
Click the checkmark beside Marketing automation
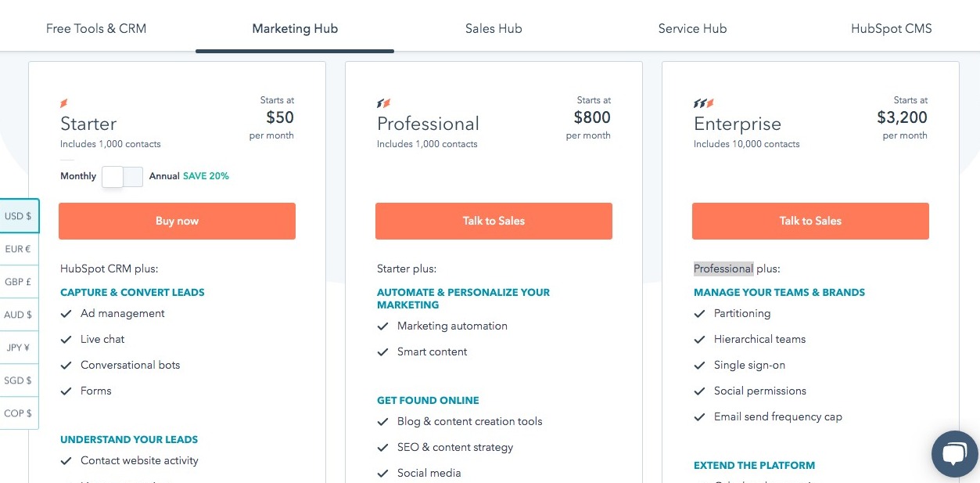(383, 326)
